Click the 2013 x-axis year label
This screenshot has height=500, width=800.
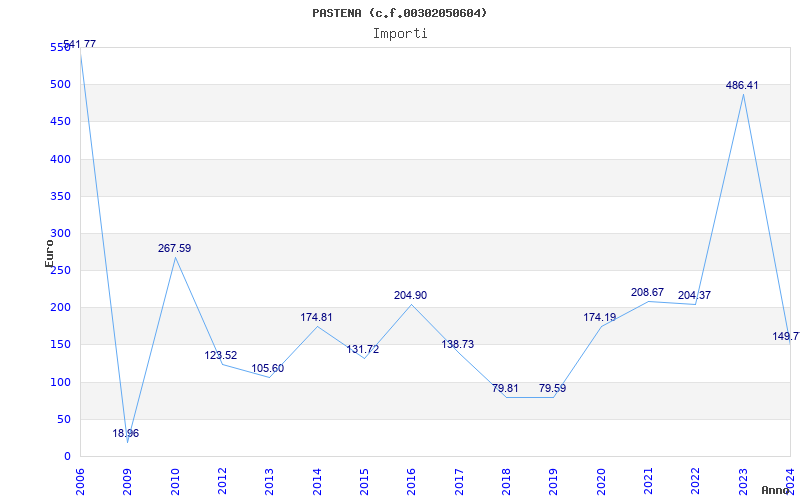tap(269, 482)
